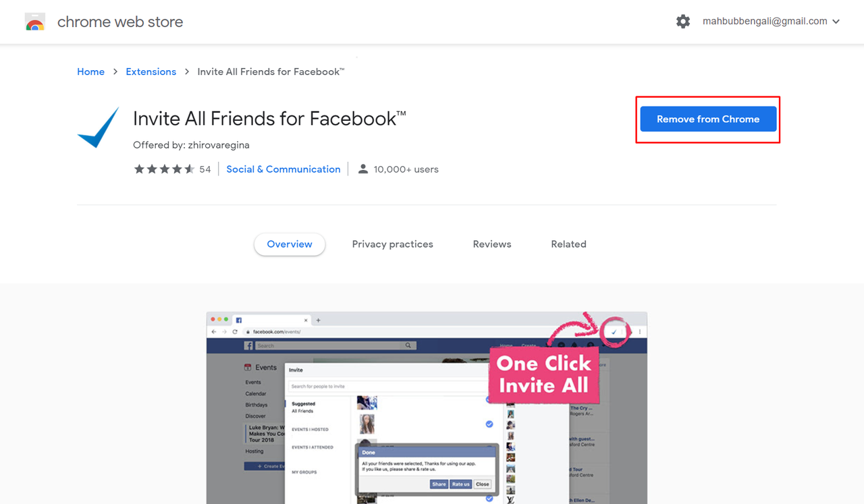This screenshot has height=504, width=864.
Task: Click the blue checkmark extension icon
Action: 99,128
